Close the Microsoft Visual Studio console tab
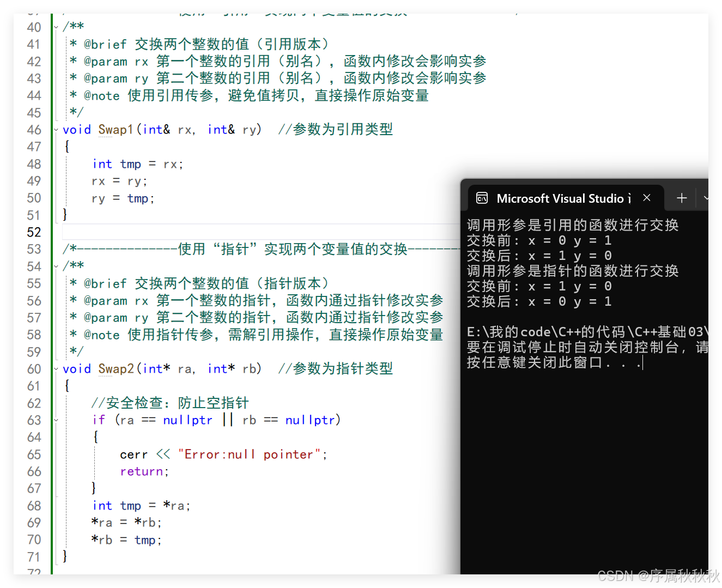The width and height of the screenshot is (722, 588). click(x=647, y=198)
